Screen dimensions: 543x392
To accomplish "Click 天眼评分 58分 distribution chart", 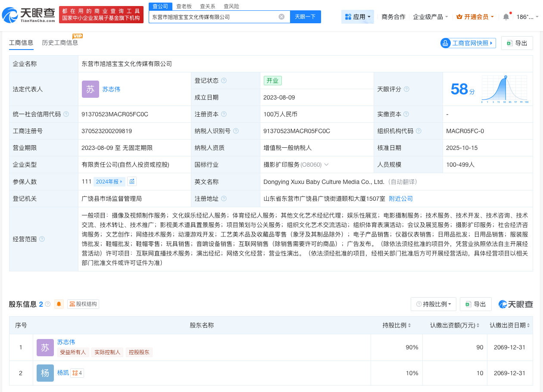I will pyautogui.click(x=505, y=89).
